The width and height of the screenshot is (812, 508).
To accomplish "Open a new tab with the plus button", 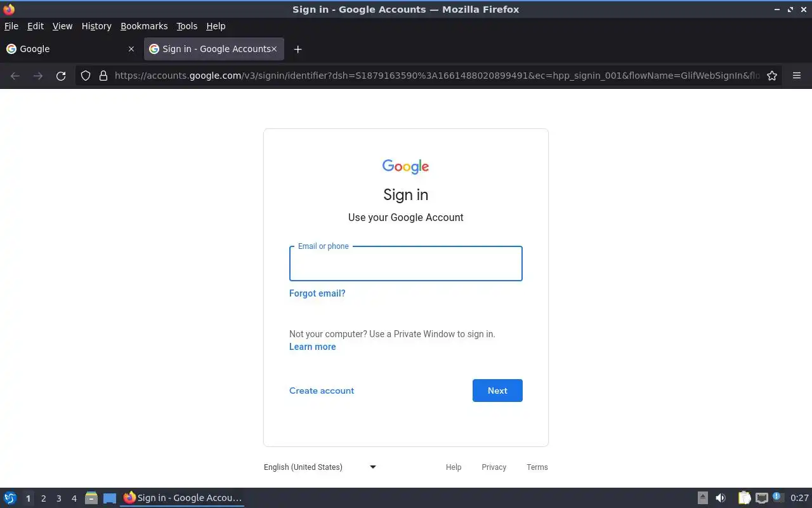I will click(298, 49).
